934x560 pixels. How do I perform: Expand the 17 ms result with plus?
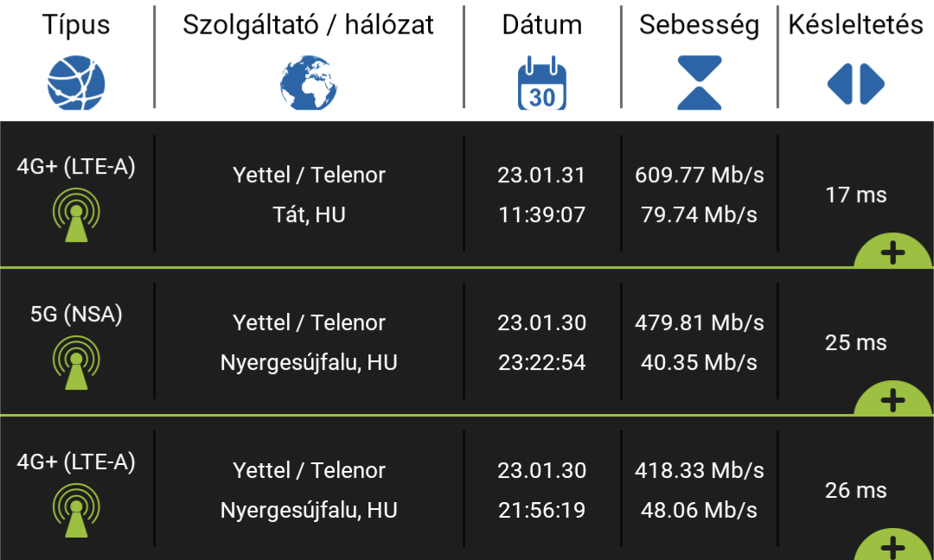[892, 252]
